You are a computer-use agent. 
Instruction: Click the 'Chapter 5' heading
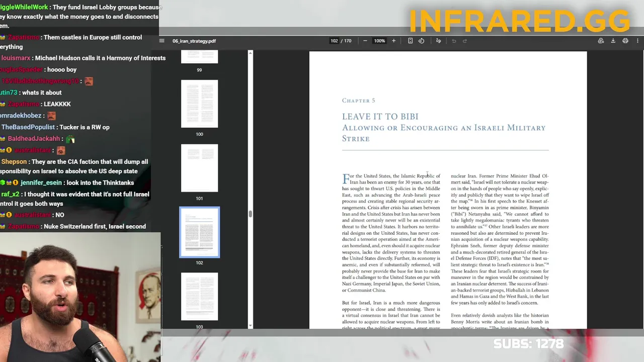[x=359, y=101]
